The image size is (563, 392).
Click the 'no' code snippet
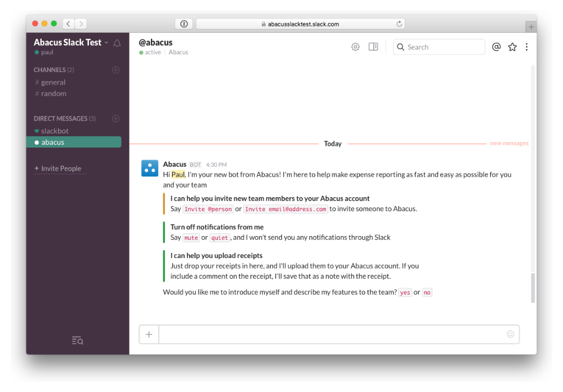coord(427,292)
